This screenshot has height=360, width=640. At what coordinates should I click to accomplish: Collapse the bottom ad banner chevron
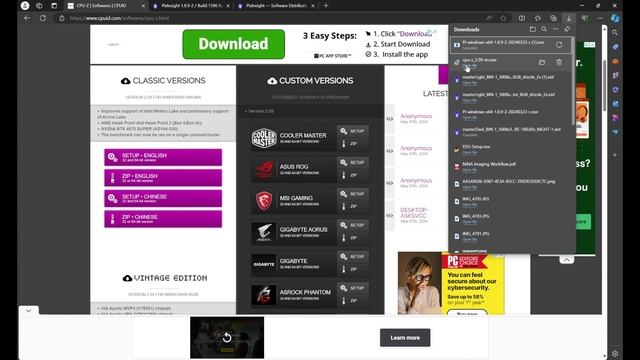(29, 311)
